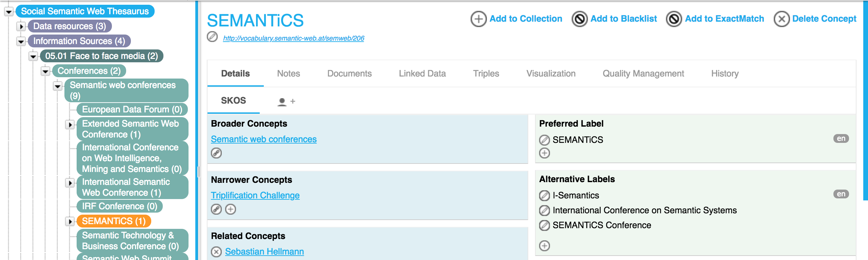The width and height of the screenshot is (868, 260).
Task: Edit the concept URI with pencil icon
Action: pos(213,37)
